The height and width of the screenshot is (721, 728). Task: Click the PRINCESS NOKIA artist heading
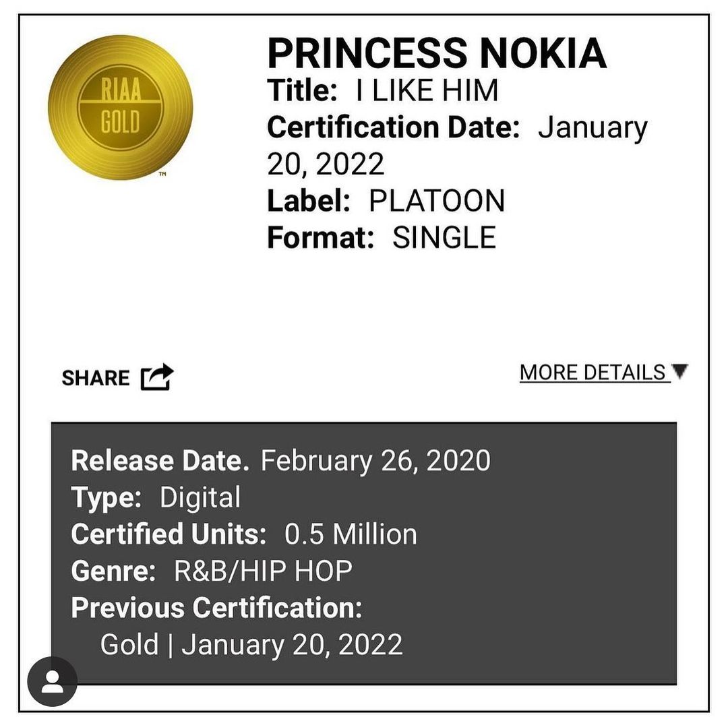437,53
